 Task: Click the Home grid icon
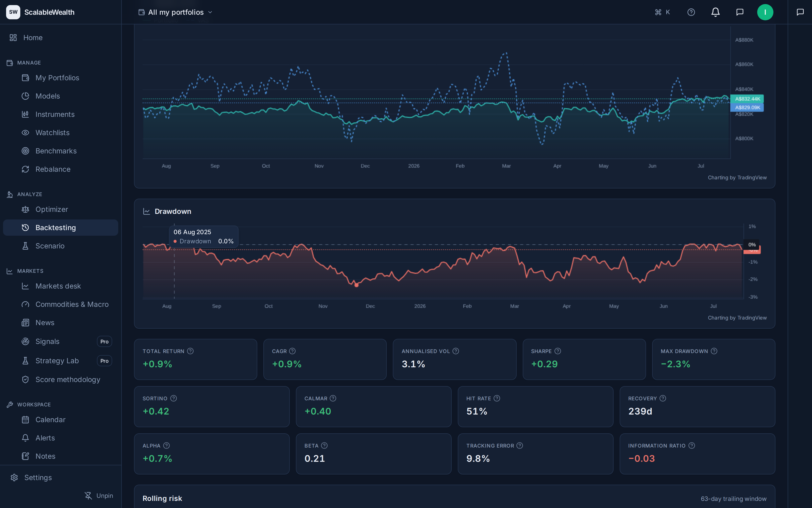pos(13,38)
